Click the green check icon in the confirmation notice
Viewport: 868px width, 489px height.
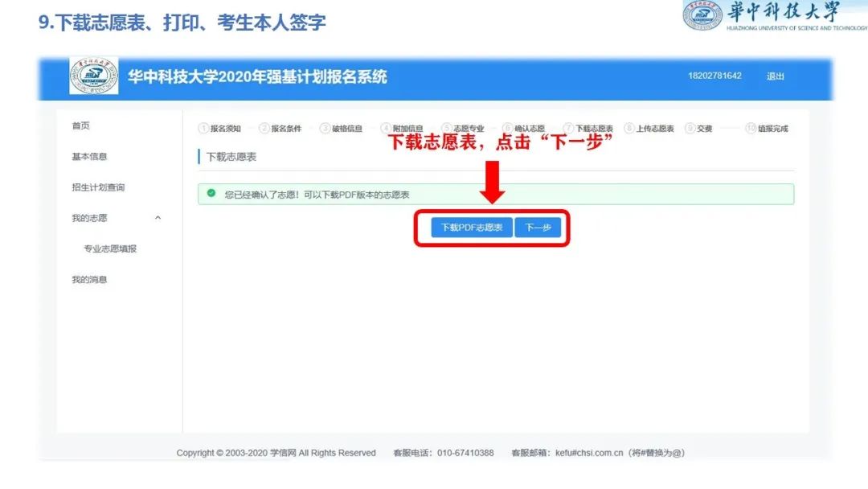(x=211, y=193)
